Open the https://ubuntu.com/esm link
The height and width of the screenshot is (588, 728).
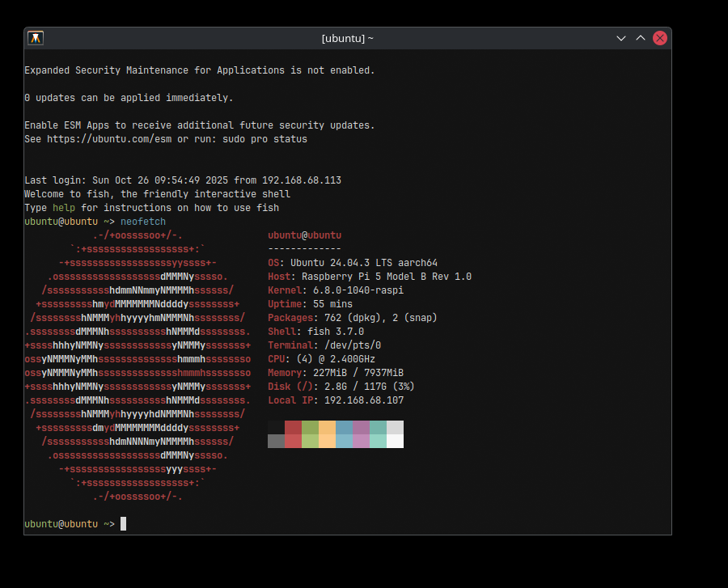click(x=109, y=139)
